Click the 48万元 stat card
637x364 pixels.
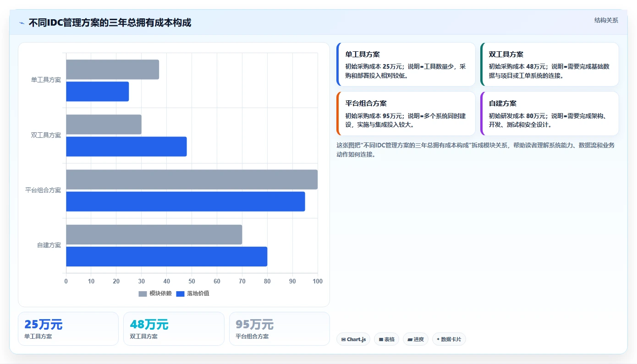tap(174, 329)
